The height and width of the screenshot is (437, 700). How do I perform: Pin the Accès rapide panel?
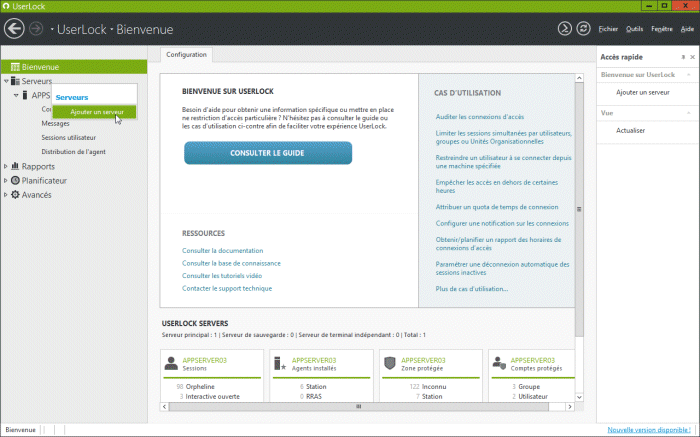click(683, 57)
